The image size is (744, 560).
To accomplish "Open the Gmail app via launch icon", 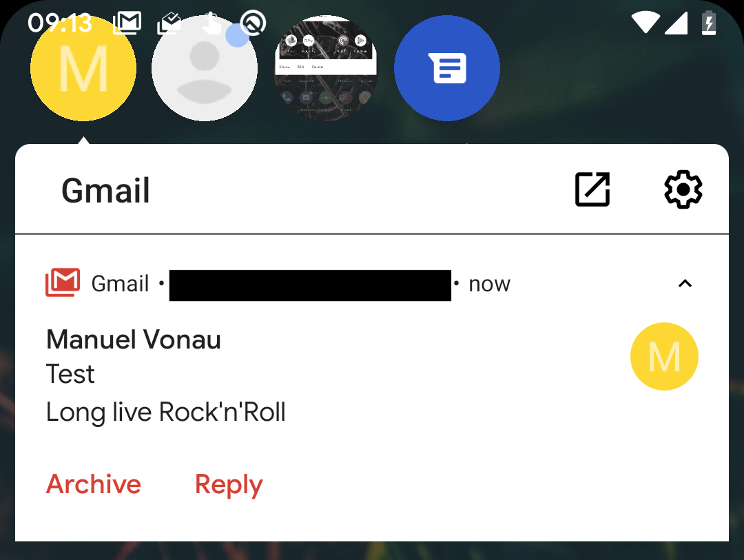I will click(591, 189).
